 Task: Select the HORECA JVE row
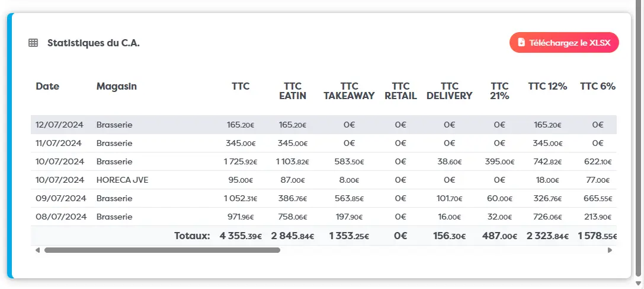pyautogui.click(x=323, y=180)
